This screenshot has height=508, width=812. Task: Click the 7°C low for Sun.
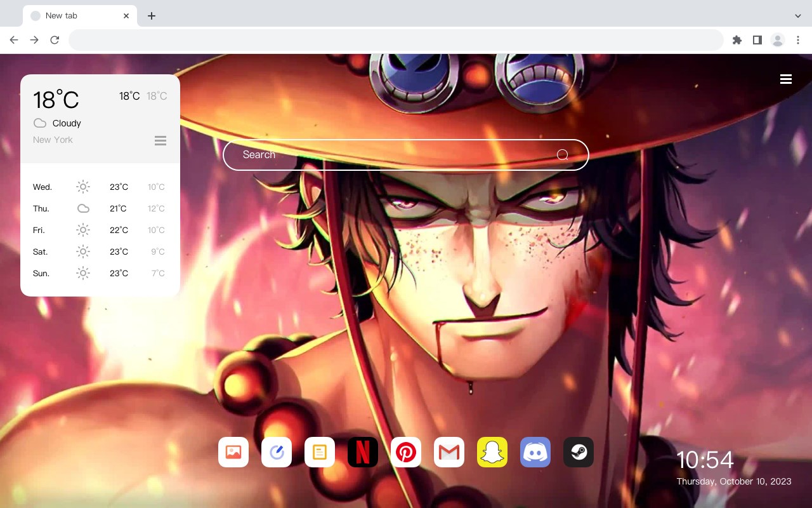click(x=158, y=273)
